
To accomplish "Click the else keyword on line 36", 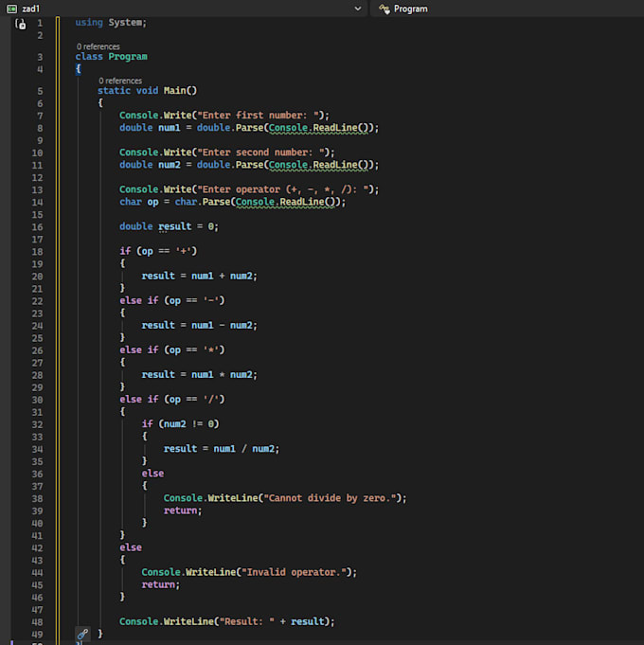I will [x=152, y=474].
